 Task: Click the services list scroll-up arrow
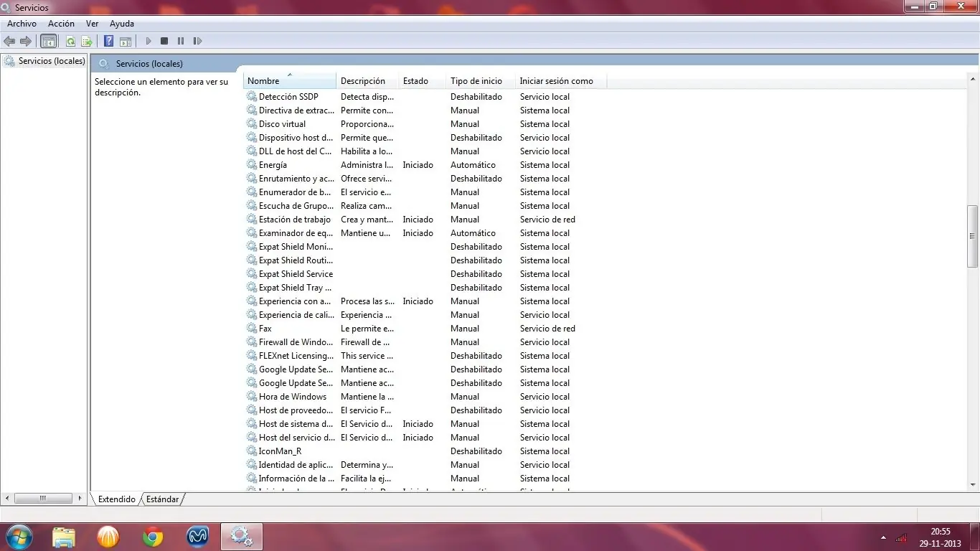coord(973,78)
